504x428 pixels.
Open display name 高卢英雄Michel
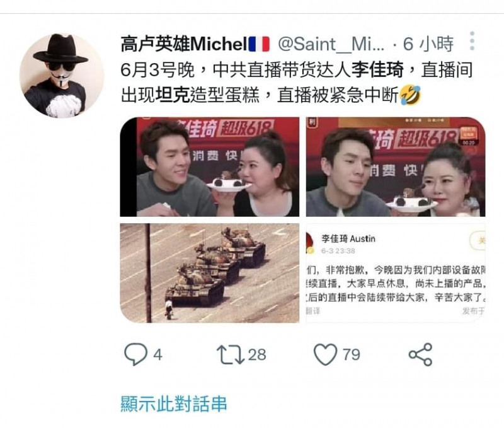point(184,44)
